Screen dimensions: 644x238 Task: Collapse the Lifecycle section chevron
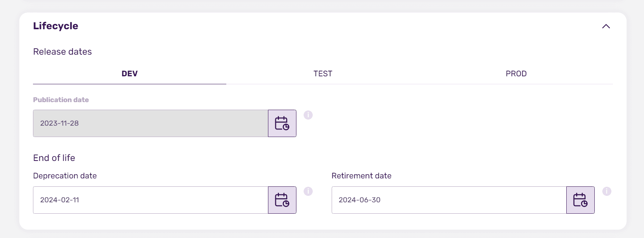(x=606, y=26)
